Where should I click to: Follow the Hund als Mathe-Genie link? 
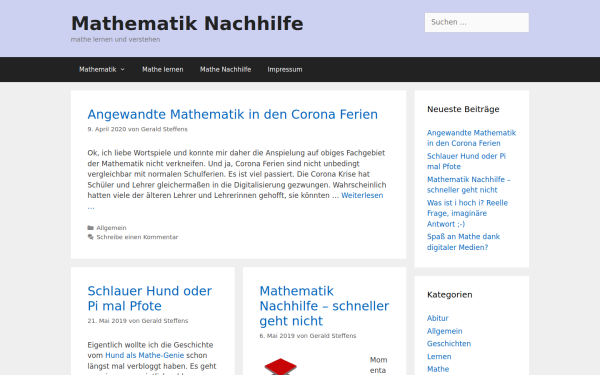click(x=145, y=355)
